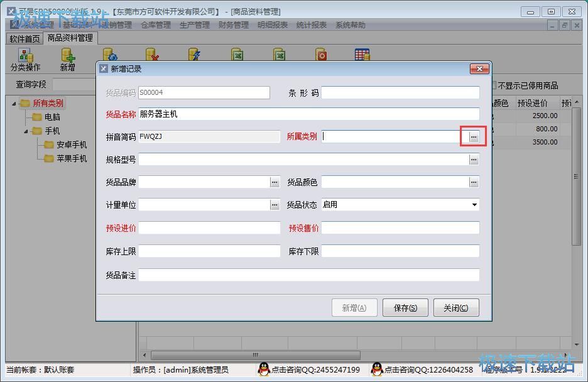Click the first Excel spreadsheet toolbar icon
This screenshot has width=588, height=382.
pos(237,55)
